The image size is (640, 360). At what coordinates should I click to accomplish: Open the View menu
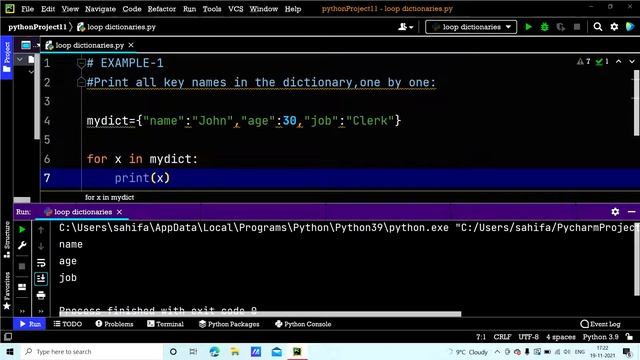coord(70,9)
